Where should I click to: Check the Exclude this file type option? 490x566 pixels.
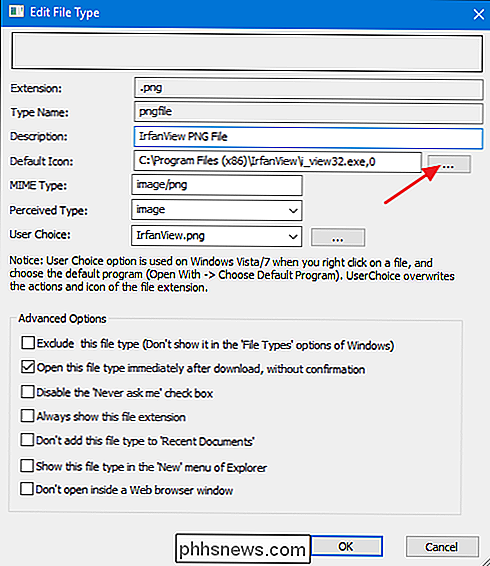click(28, 343)
